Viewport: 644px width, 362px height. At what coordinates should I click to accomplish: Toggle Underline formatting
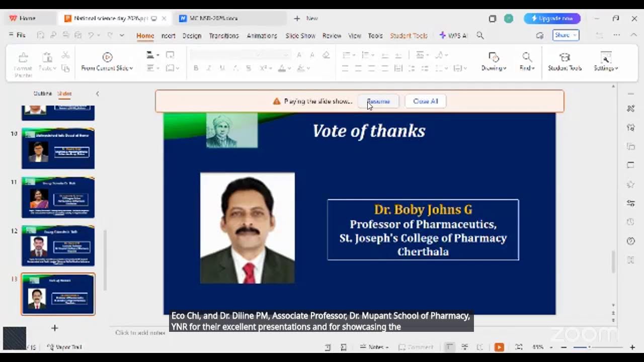[x=222, y=68]
